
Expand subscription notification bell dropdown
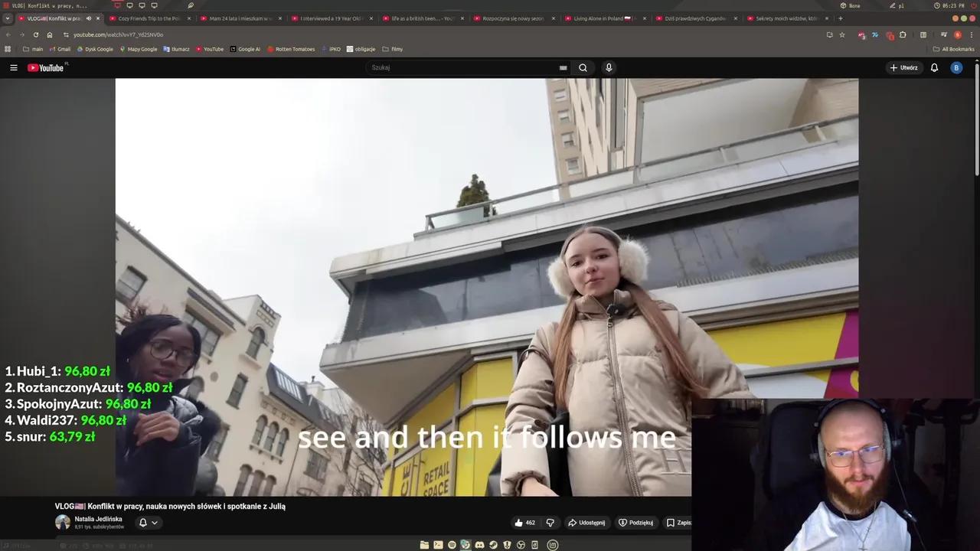[x=148, y=523]
